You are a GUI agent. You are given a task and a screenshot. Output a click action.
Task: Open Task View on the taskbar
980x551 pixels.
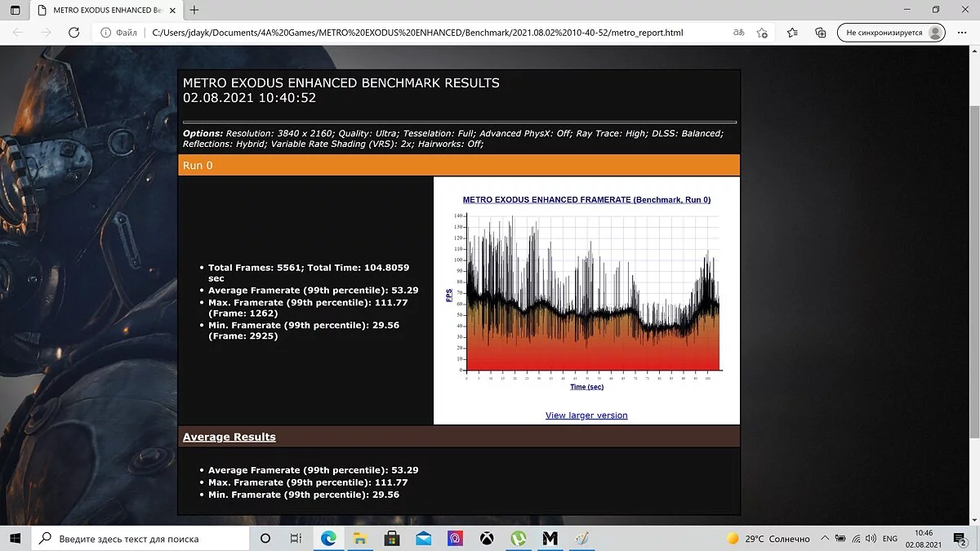(296, 539)
